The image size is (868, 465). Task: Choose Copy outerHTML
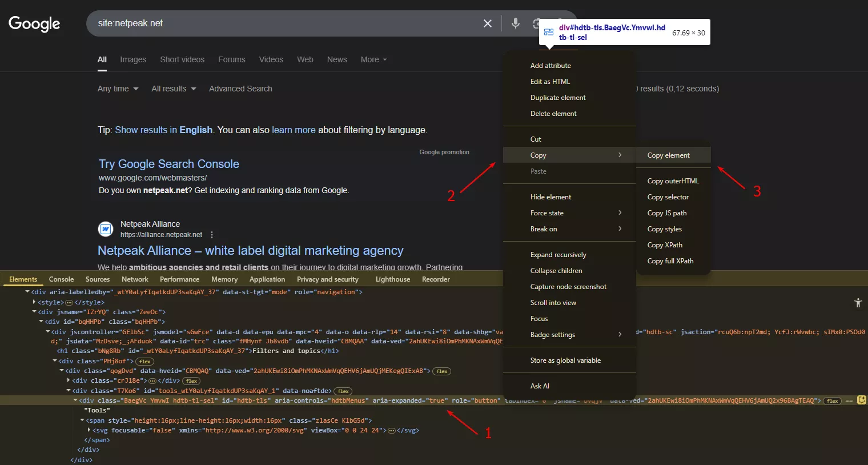click(x=673, y=181)
